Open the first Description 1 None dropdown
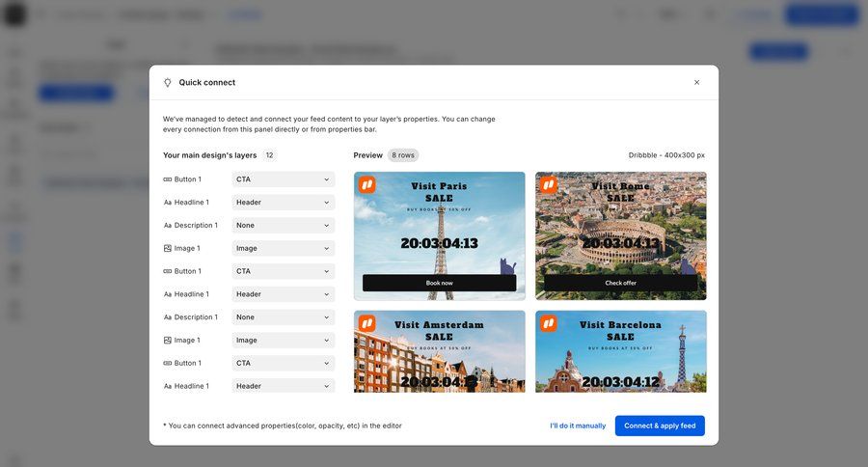Viewport: 868px width, 467px height. [283, 226]
